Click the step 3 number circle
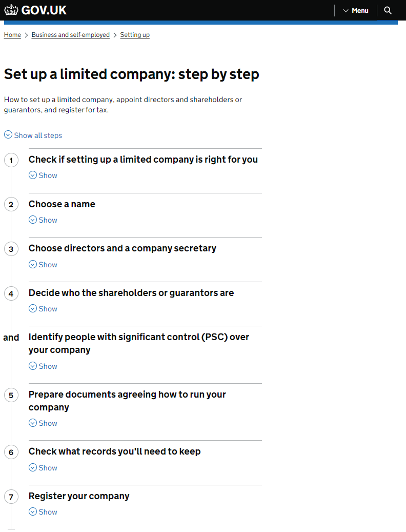This screenshot has width=406, height=532. [11, 249]
